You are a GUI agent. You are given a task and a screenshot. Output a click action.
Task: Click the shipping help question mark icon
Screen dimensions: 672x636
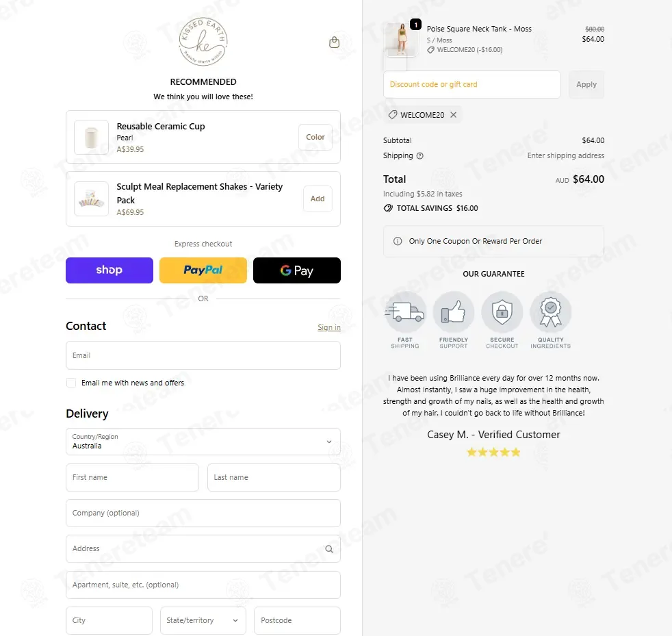click(420, 155)
